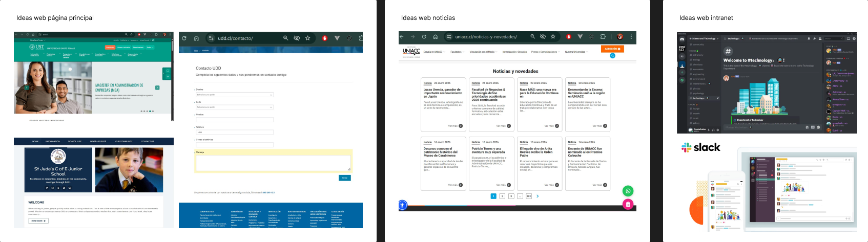The width and height of the screenshot is (868, 242).
Task: Click the V-shaped extension icon in udd.cl browser bar
Action: [337, 38]
